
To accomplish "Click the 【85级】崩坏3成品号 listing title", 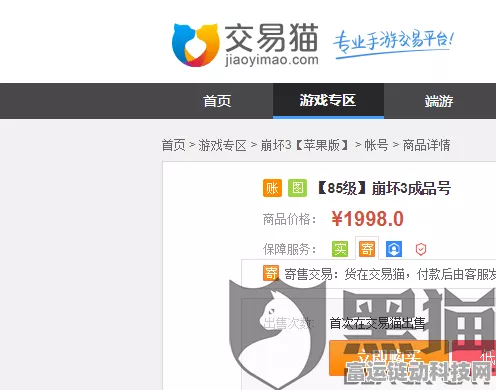I will click(384, 188).
